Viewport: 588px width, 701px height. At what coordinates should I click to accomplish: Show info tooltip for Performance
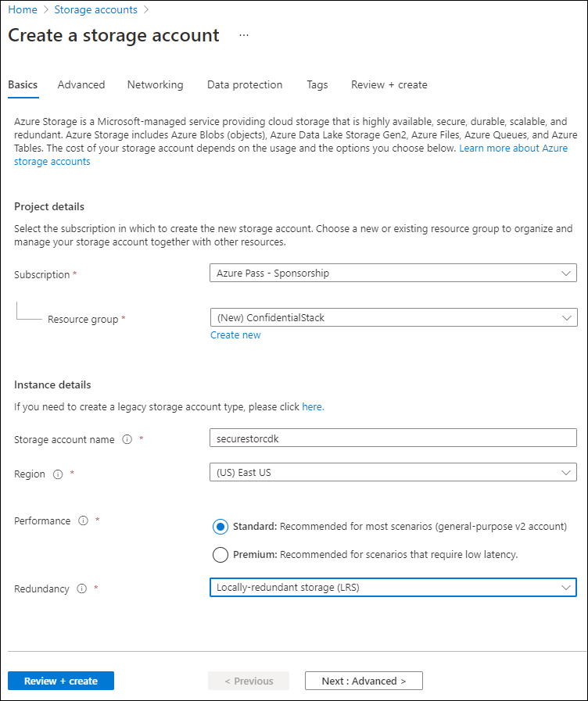pos(83,520)
